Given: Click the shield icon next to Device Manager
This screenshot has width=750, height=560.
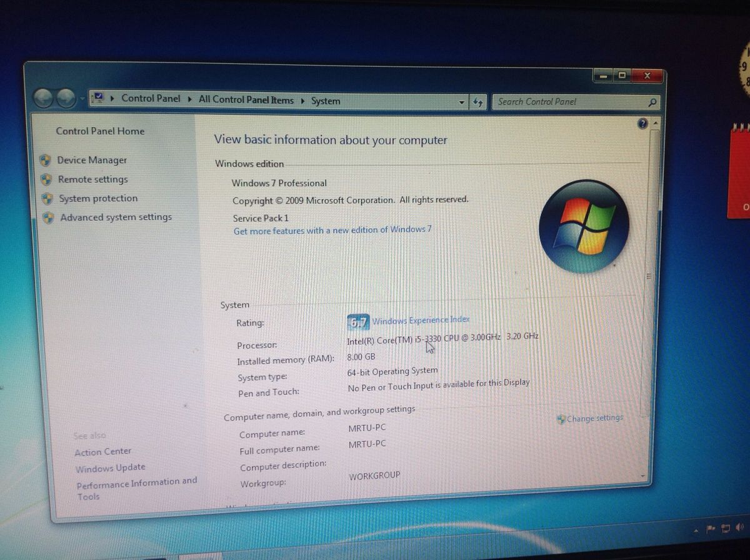Looking at the screenshot, I should point(45,161).
